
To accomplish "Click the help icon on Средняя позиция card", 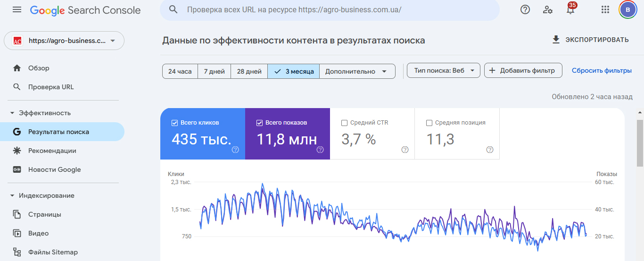I will coord(489,150).
